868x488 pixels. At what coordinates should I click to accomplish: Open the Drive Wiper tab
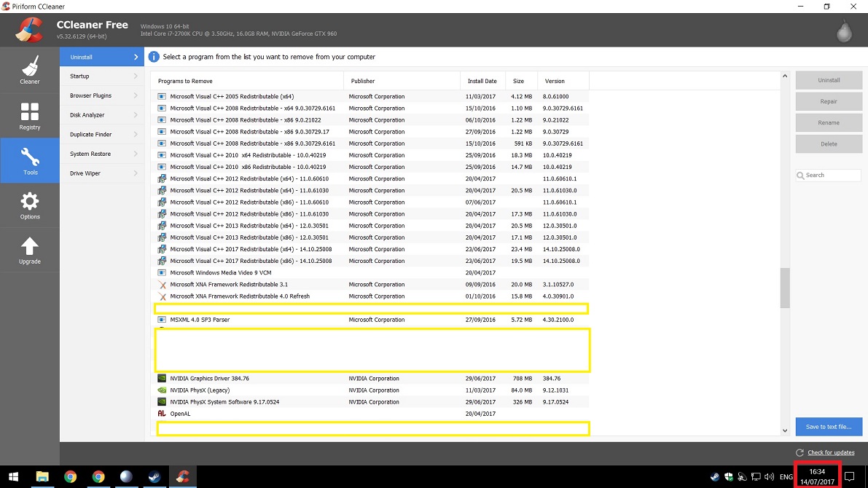[102, 173]
